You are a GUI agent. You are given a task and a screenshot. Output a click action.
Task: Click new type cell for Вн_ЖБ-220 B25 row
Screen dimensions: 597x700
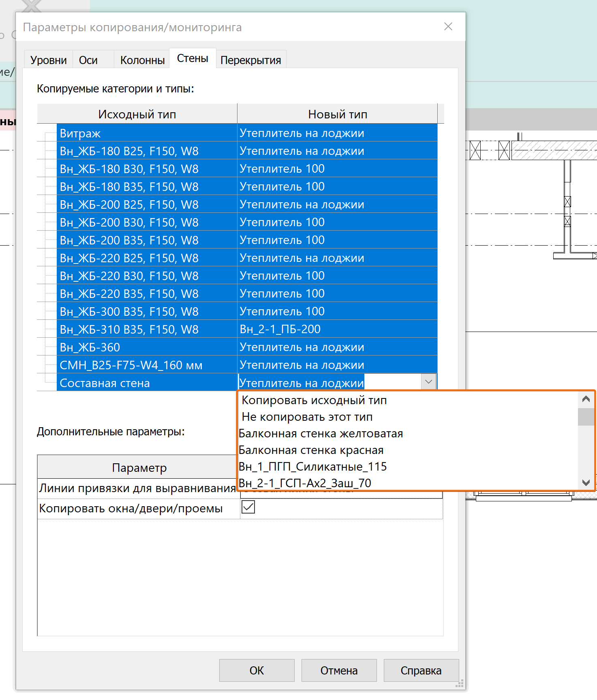(x=337, y=258)
